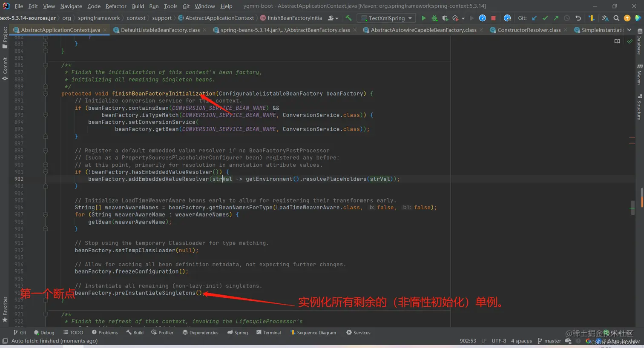Click Git push arrow icon
Viewport: 644px width, 348px height.
556,18
